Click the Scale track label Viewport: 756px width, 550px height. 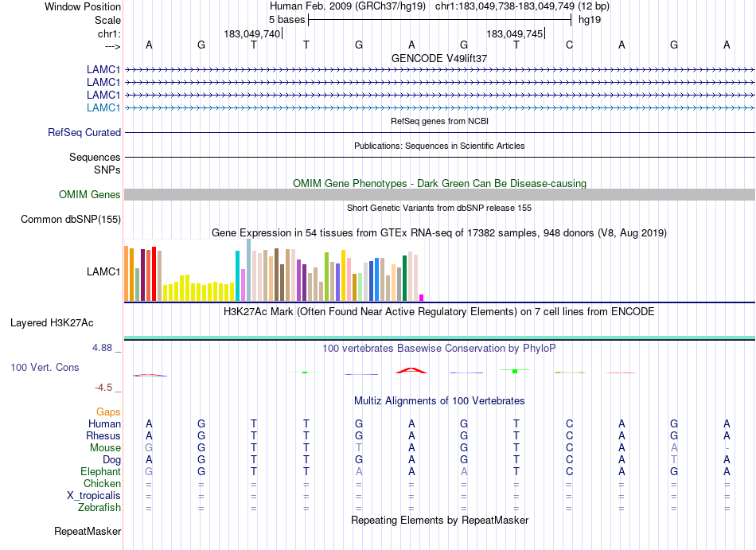click(x=107, y=20)
